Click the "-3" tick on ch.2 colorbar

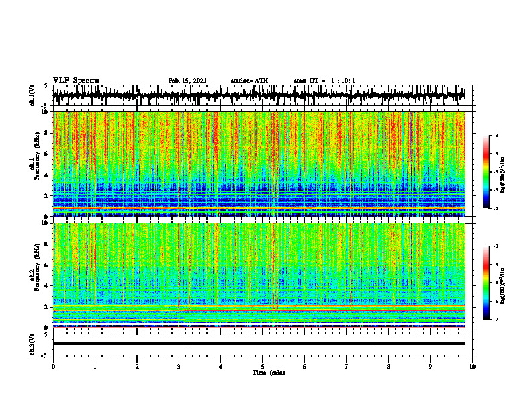coord(496,246)
